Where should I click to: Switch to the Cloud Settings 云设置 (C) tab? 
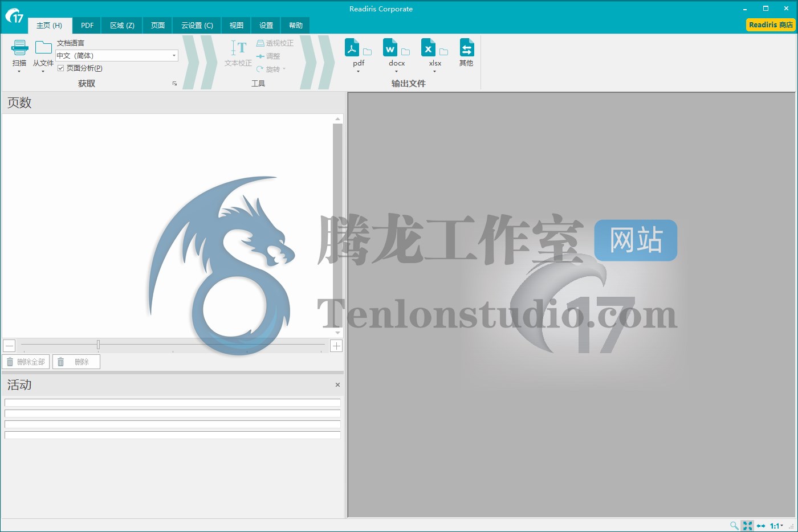[197, 26]
